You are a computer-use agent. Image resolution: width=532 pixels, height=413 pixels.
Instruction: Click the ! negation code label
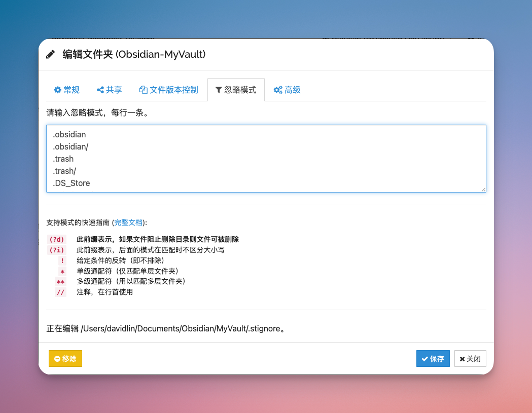coord(62,260)
